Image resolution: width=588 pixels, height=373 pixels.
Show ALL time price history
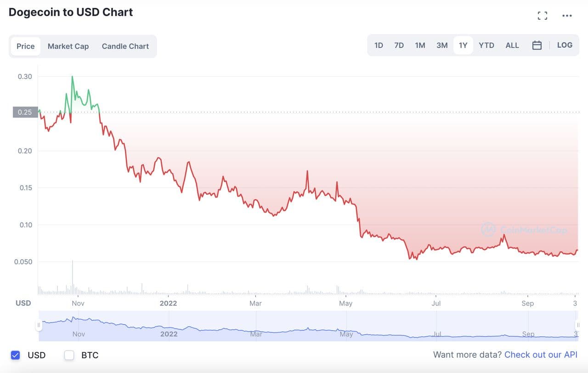[x=512, y=45]
